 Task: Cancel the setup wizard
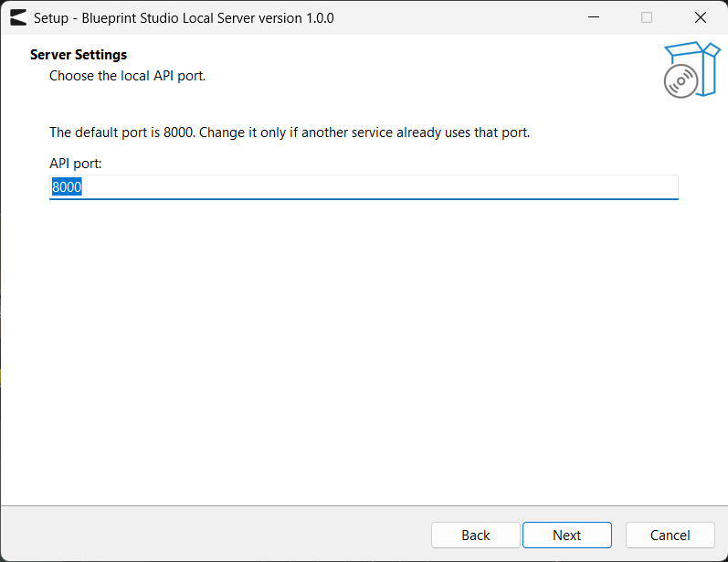click(x=670, y=535)
